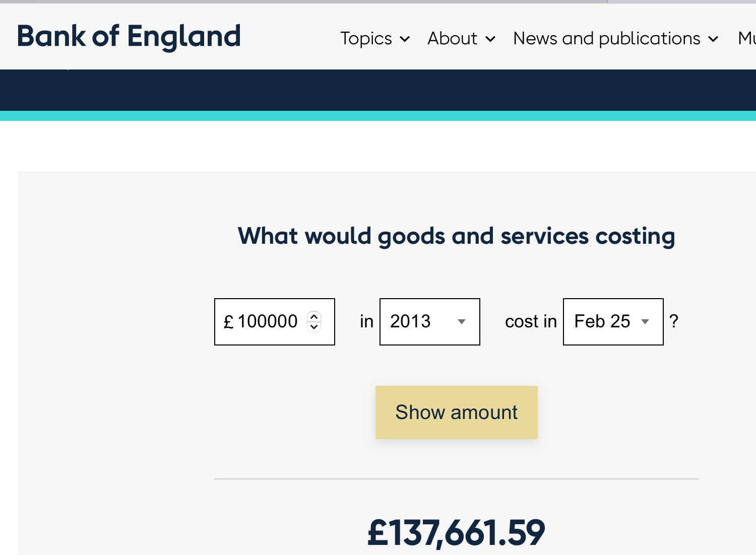Click the chevron beside About
The height and width of the screenshot is (555, 756).
point(490,39)
